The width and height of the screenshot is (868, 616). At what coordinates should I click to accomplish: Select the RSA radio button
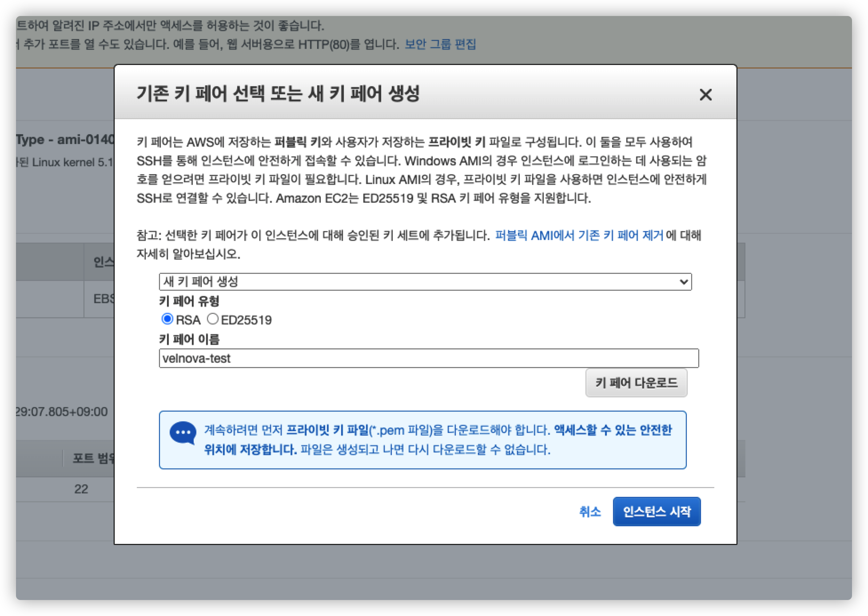(x=167, y=319)
